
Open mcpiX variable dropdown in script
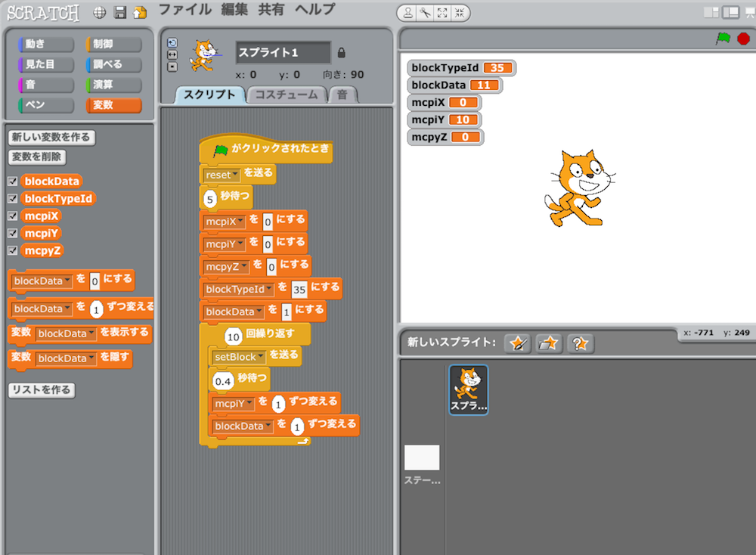point(225,222)
